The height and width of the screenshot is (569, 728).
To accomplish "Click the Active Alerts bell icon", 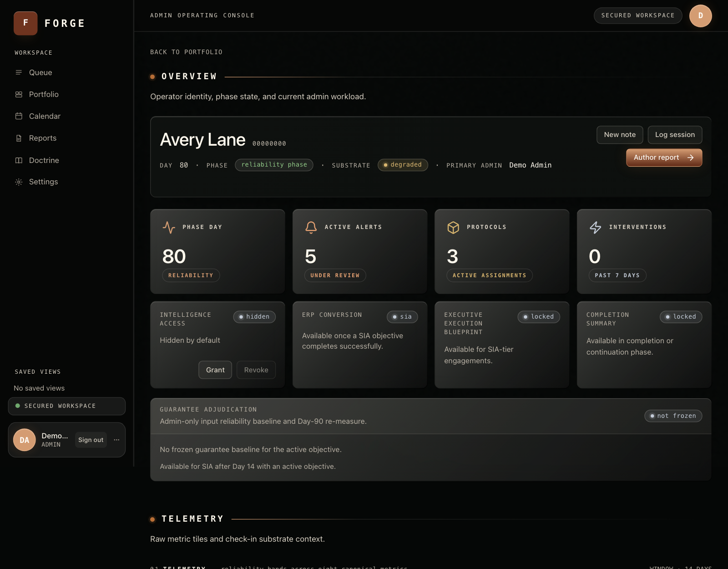I will [x=311, y=227].
